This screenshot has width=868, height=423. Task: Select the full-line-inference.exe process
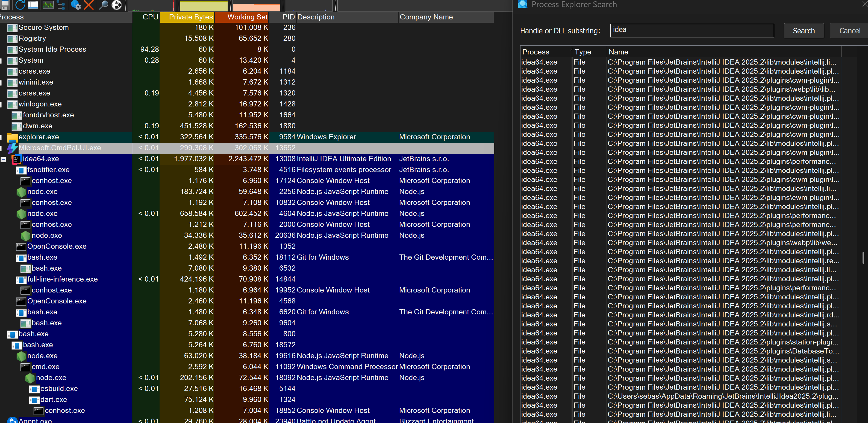(62, 279)
